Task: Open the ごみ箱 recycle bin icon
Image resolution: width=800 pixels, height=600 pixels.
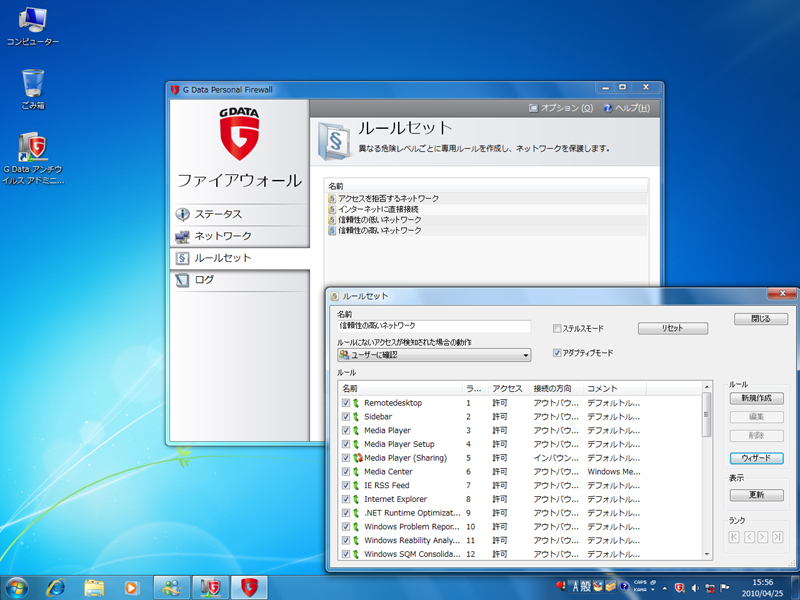Action: pos(32,84)
